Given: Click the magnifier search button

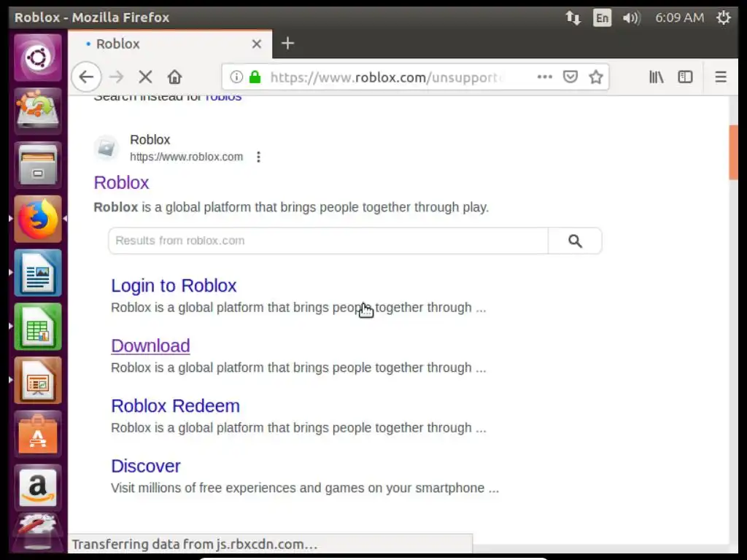Looking at the screenshot, I should 575,241.
